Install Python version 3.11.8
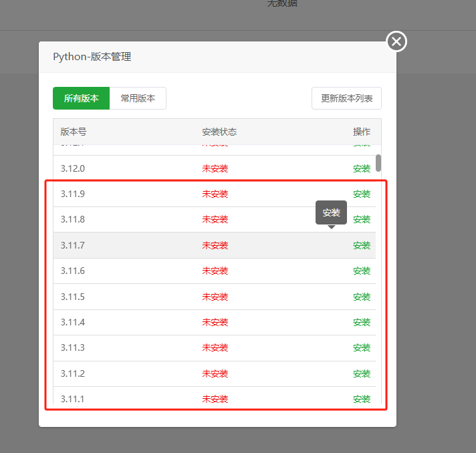The height and width of the screenshot is (453, 476). pyautogui.click(x=362, y=219)
